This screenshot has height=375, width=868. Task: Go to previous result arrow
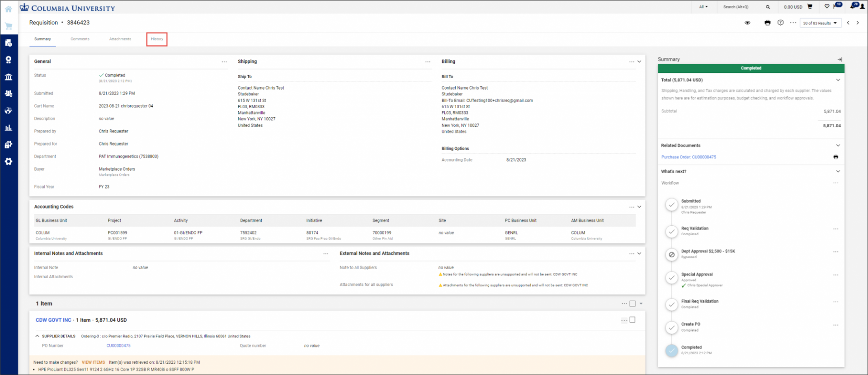848,23
